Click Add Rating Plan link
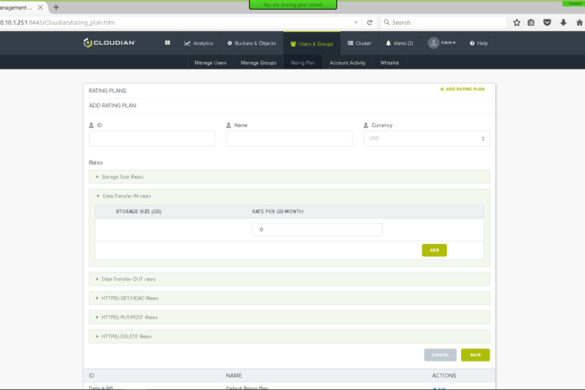The height and width of the screenshot is (390, 585). point(462,89)
